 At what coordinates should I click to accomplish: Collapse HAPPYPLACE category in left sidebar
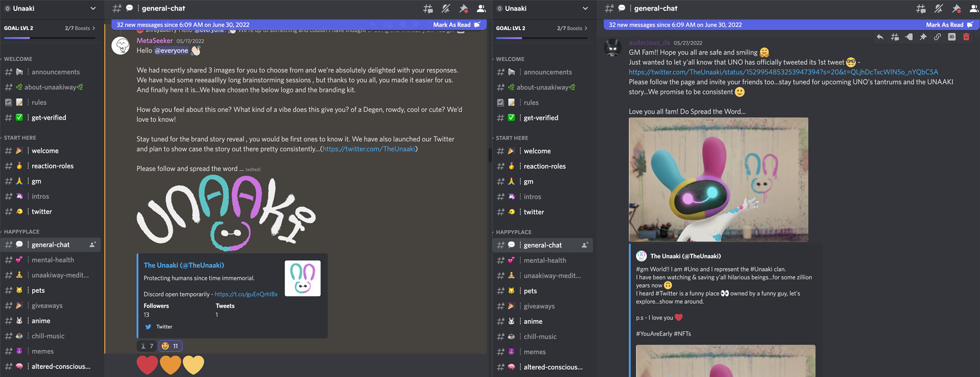point(21,232)
